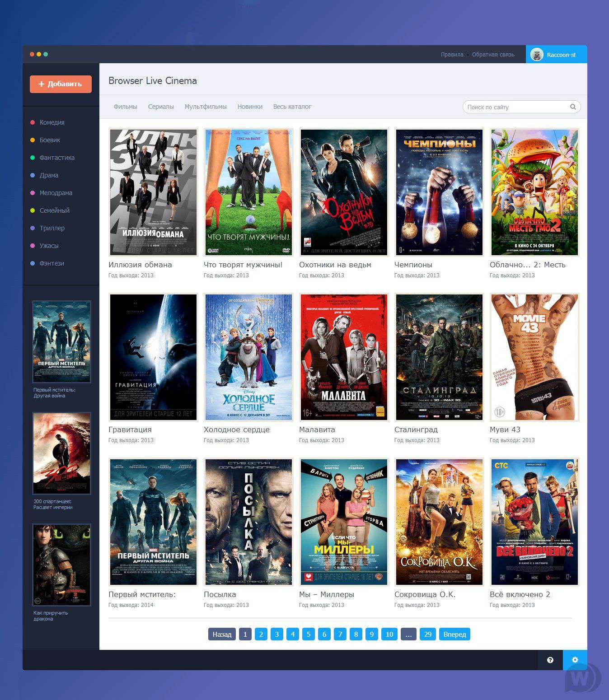Go to page 7

[x=340, y=634]
